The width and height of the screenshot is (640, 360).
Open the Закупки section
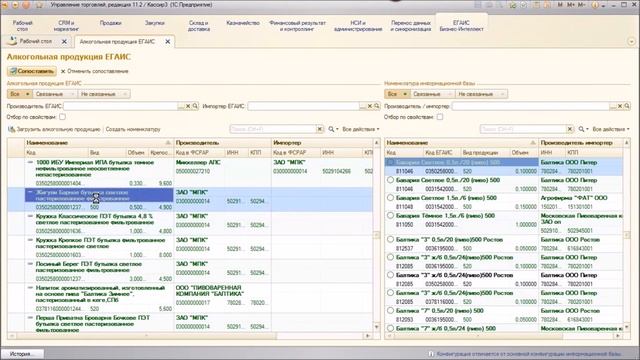point(155,23)
